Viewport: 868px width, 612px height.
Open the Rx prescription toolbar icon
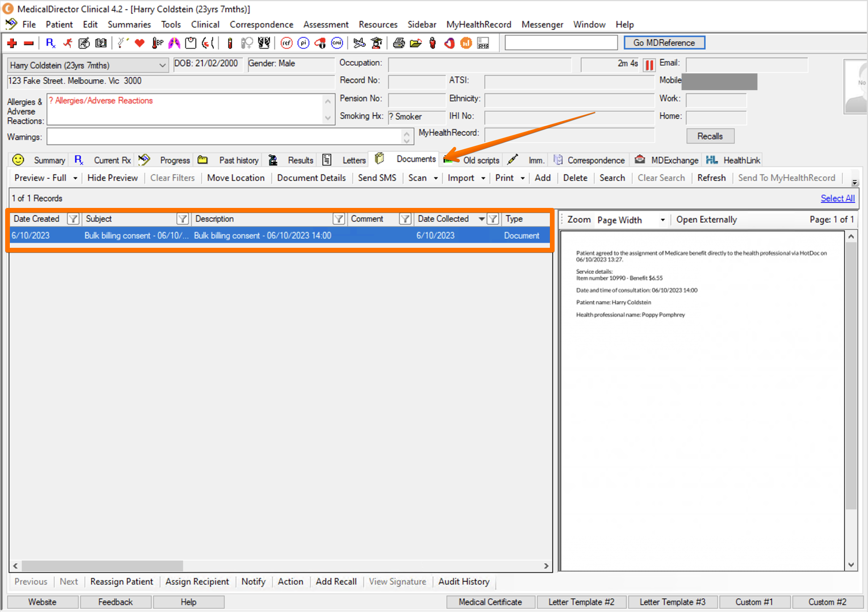(51, 43)
